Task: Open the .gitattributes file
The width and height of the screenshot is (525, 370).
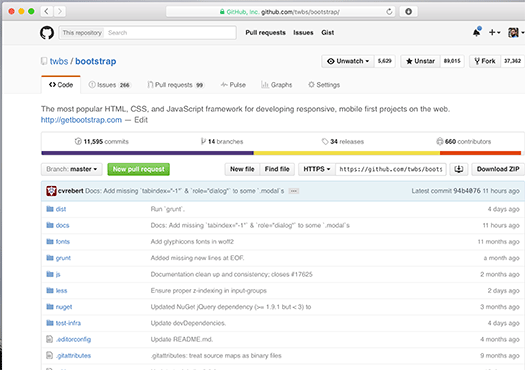Action: (73, 356)
